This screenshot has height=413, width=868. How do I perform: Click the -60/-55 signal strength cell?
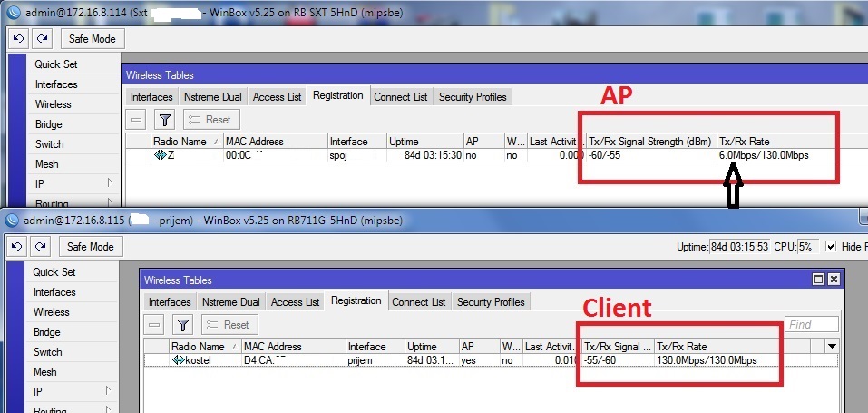604,156
